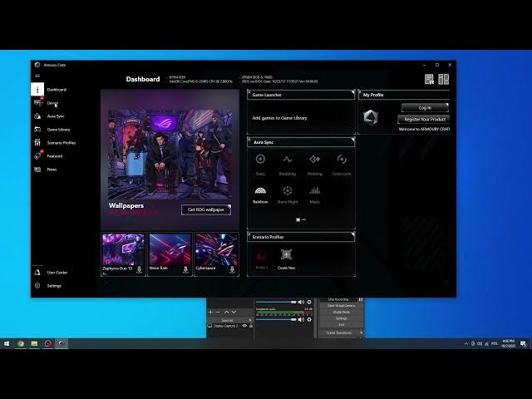Toggle lock on Display Capture 2 source
Viewport: 532px width, 399px height.
pyautogui.click(x=251, y=326)
